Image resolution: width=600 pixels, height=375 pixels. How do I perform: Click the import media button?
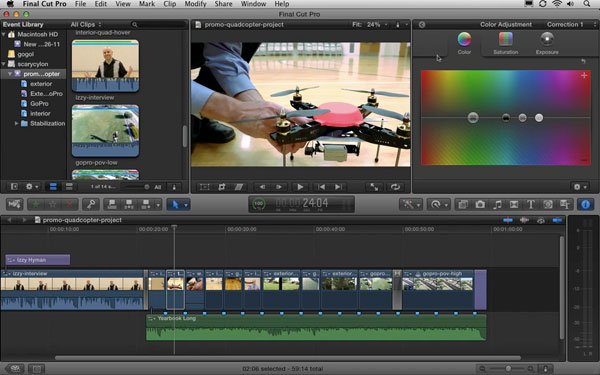click(15, 204)
